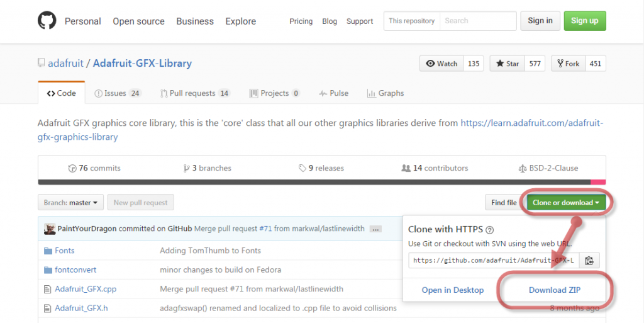View the 76 commits

94,168
